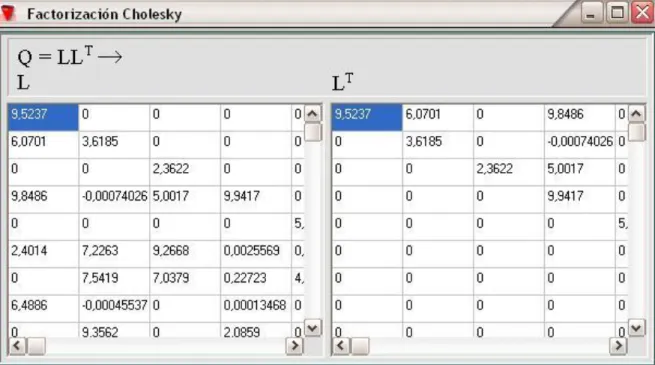This screenshot has width=655, height=365.
Task: Close the Factorización Cholesky window
Action: tap(642, 13)
